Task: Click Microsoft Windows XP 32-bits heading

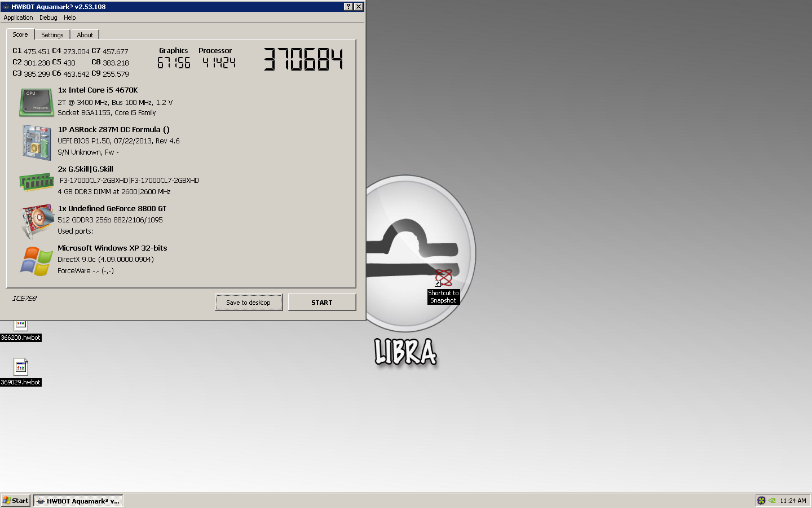Action: (x=112, y=248)
